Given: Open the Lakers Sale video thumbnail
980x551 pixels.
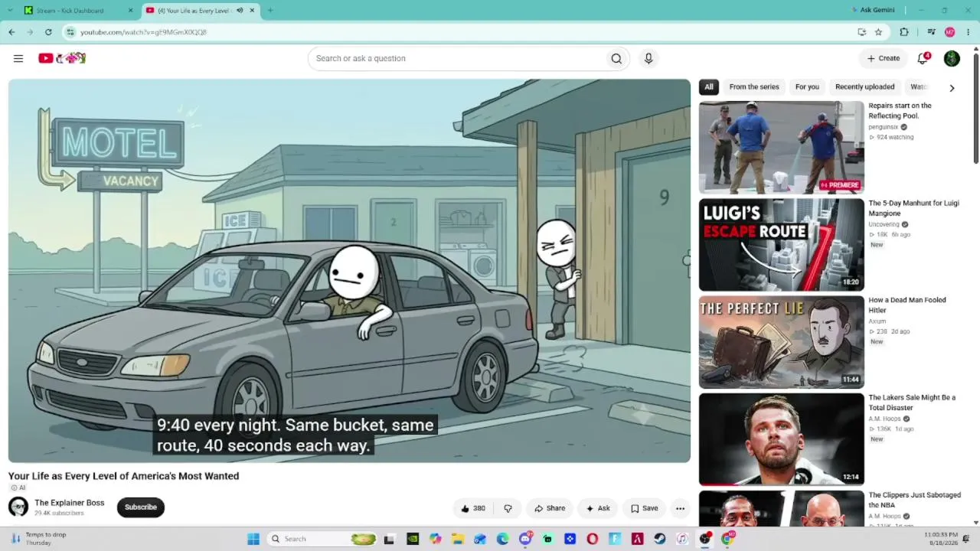Looking at the screenshot, I should coord(782,439).
